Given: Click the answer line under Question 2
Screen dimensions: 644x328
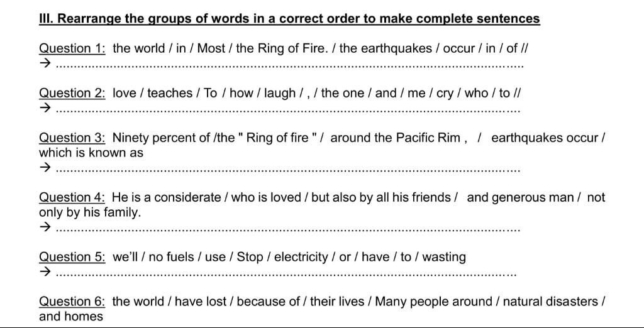Looking at the screenshot, I should [287, 111].
